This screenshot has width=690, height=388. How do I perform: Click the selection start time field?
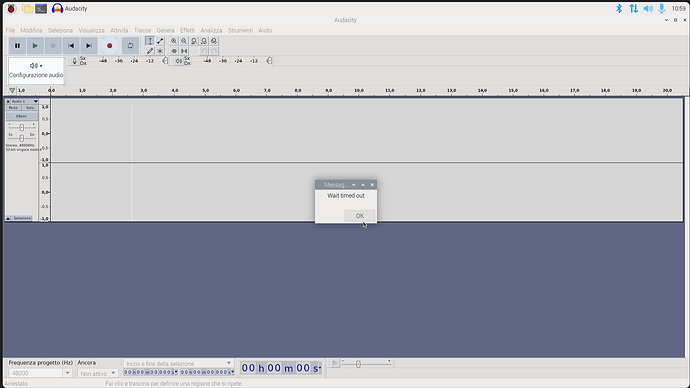pyautogui.click(x=150, y=372)
